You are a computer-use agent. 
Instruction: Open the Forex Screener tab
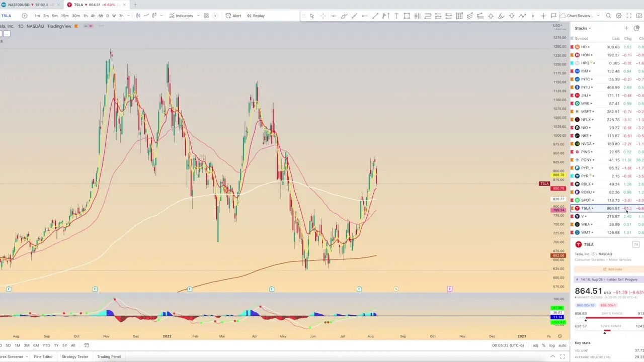12,356
